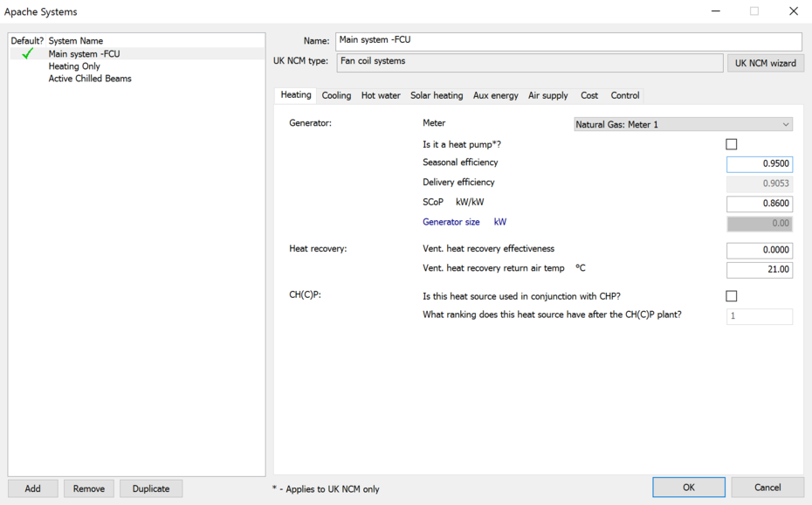Confirm with the OK button
The width and height of the screenshot is (812, 505).
click(688, 487)
